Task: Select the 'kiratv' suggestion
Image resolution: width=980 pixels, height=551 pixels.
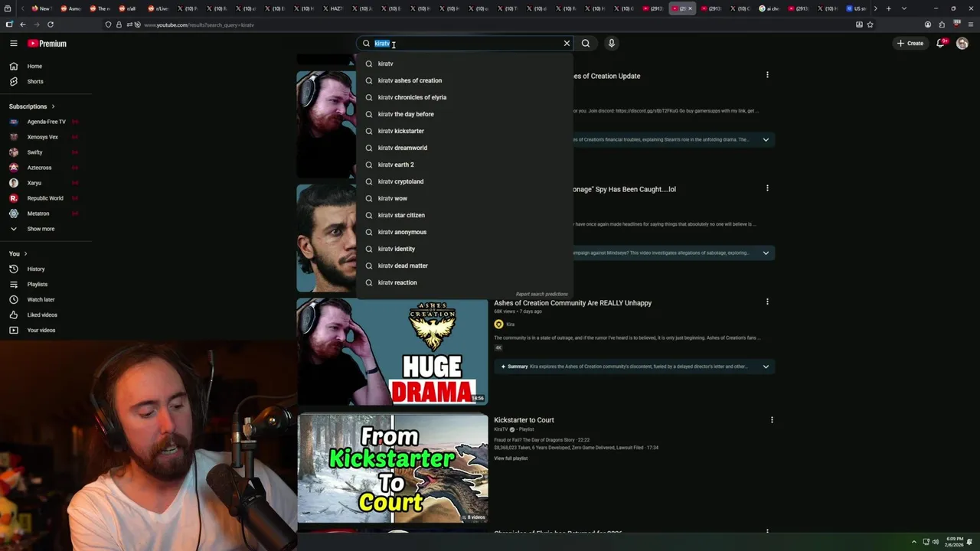Action: [465, 64]
